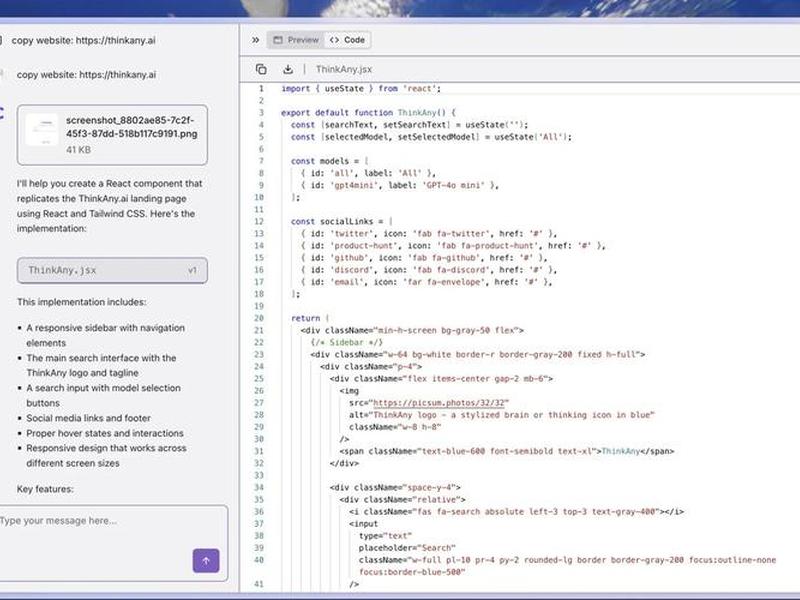The height and width of the screenshot is (600, 800).
Task: Click the 'Key features:' text in chat
Action: click(45, 489)
